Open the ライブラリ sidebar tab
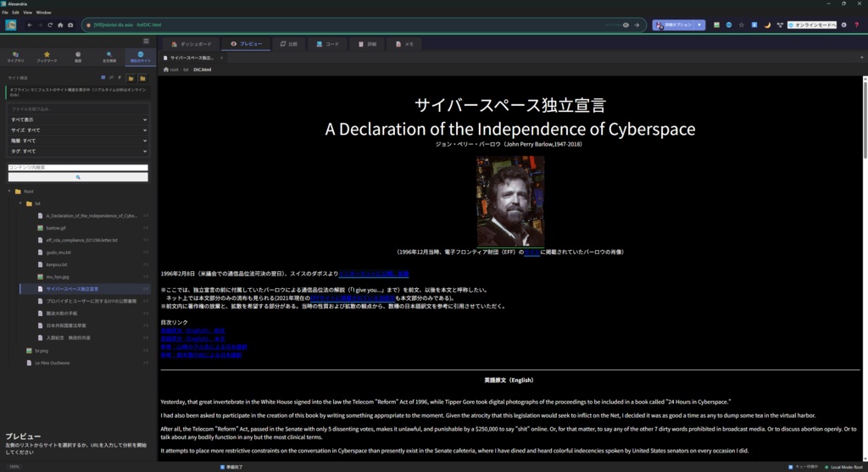This screenshot has width=868, height=472. pos(15,57)
